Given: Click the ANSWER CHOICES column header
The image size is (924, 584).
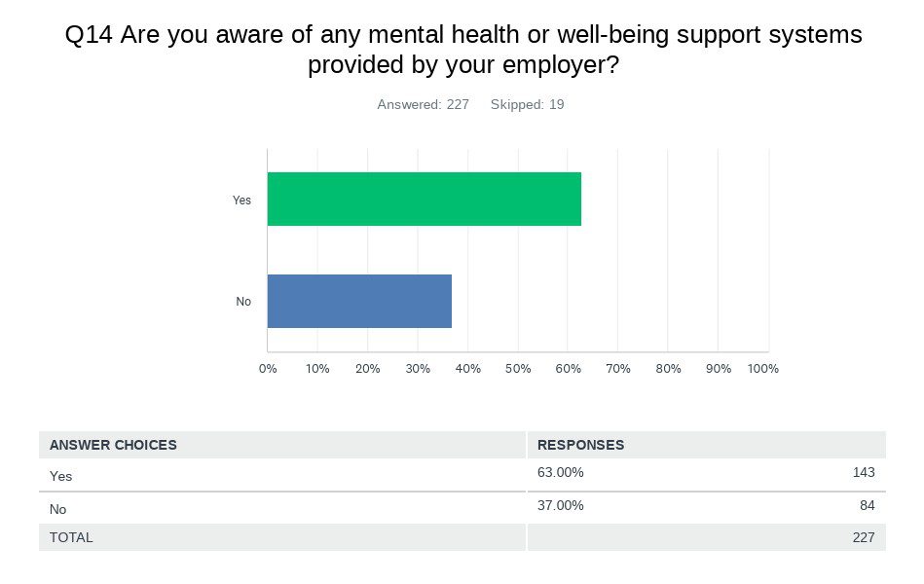Looking at the screenshot, I should (x=113, y=445).
